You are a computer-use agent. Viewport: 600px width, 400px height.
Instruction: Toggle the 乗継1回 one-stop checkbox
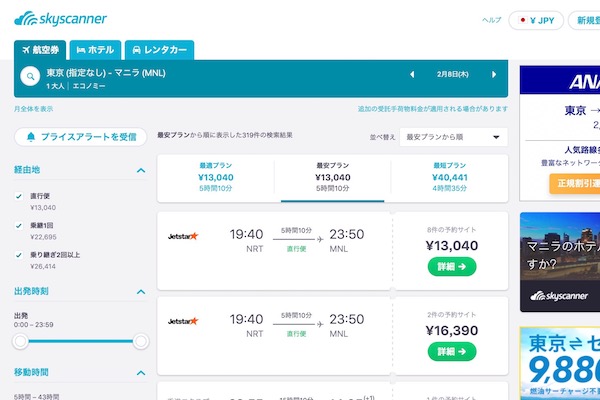tap(18, 226)
